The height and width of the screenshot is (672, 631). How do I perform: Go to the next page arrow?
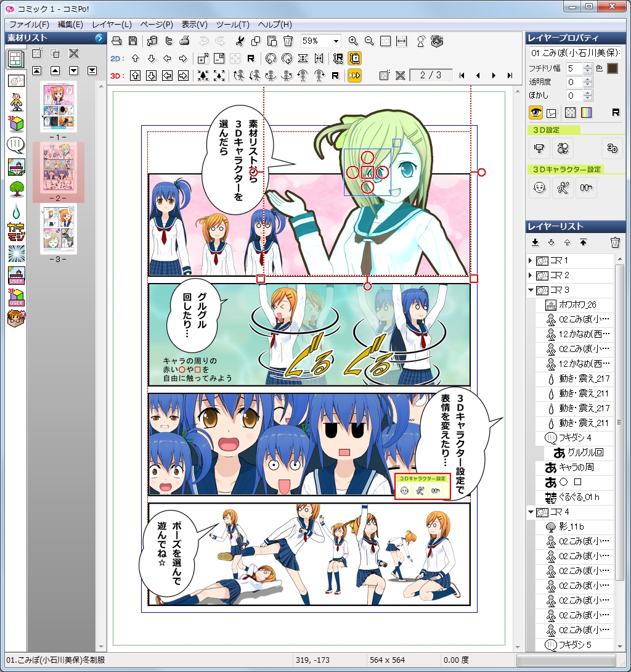(x=494, y=76)
